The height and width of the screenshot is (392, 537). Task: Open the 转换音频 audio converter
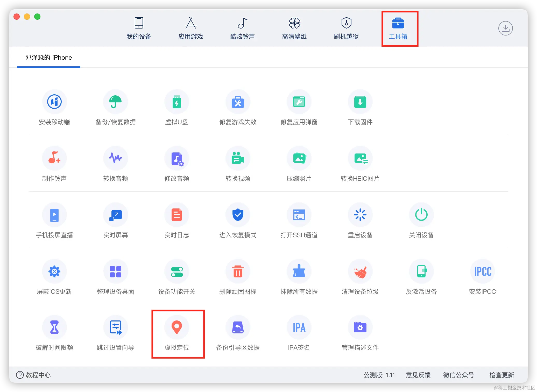pyautogui.click(x=115, y=158)
